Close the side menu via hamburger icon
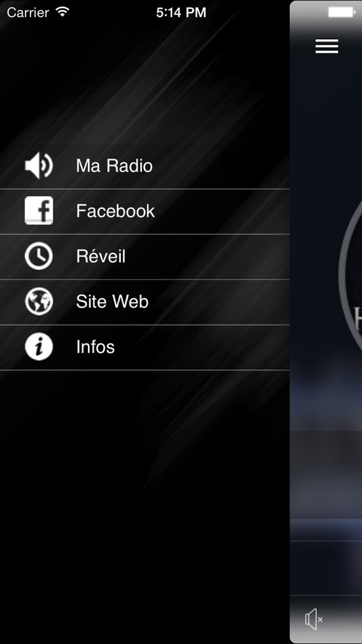Image resolution: width=362 pixels, height=644 pixels. click(327, 46)
